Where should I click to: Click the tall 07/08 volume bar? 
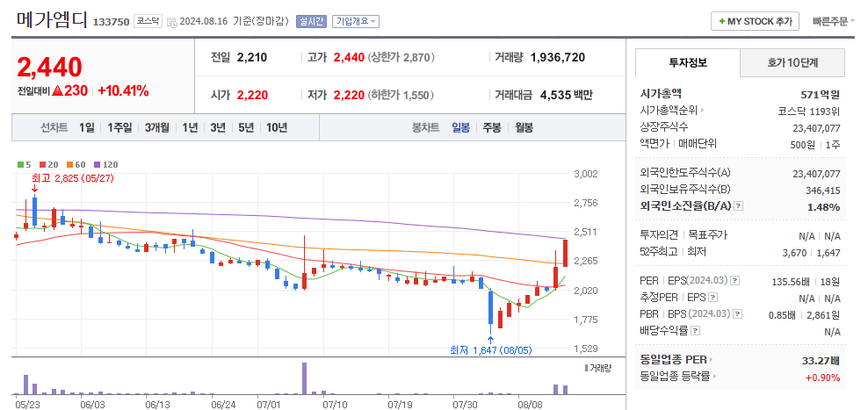[305, 378]
